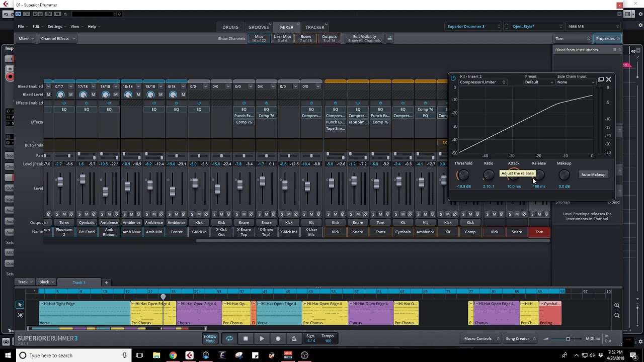Image resolution: width=644 pixels, height=362 pixels.
Task: Close the Compressor/Limiter effect panel
Action: point(608,79)
